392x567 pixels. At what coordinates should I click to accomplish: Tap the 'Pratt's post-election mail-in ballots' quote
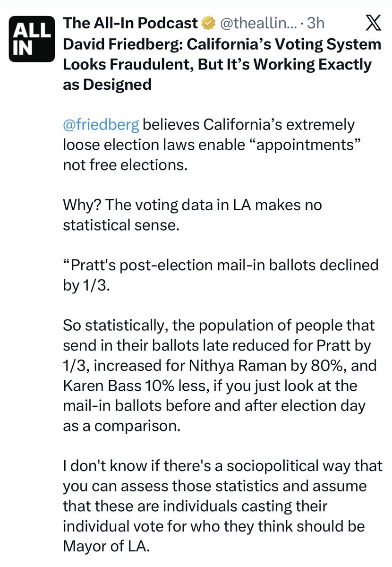(x=220, y=275)
